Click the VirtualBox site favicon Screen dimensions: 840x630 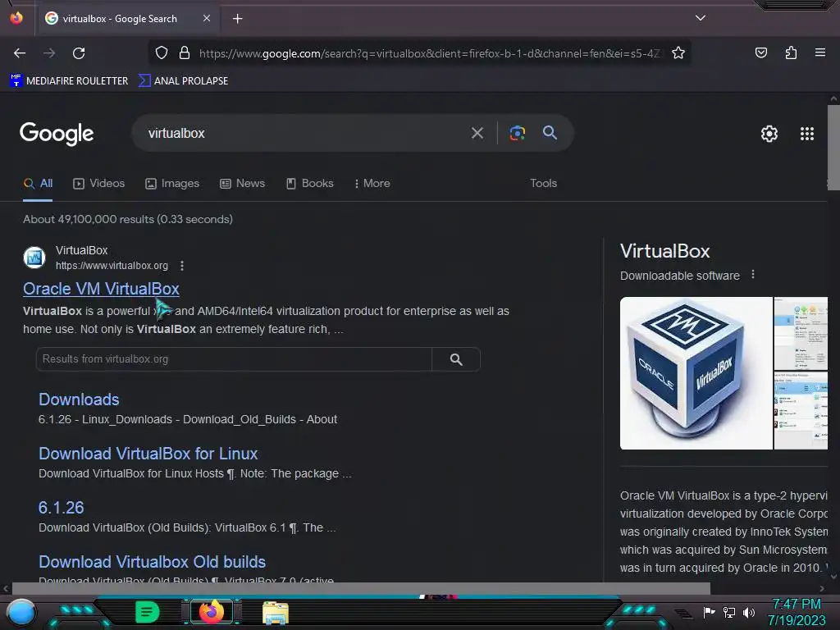pyautogui.click(x=34, y=257)
